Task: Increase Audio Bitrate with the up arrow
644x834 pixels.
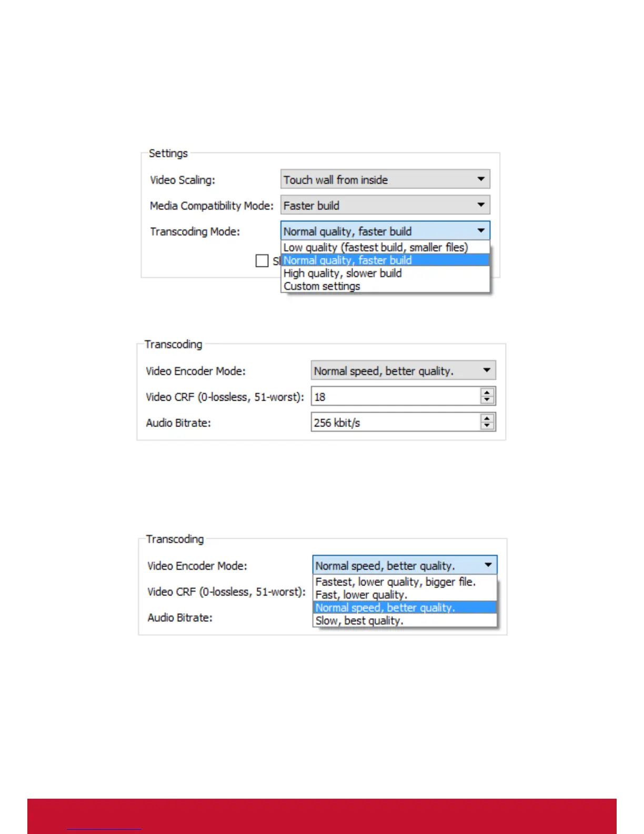Action: point(487,418)
